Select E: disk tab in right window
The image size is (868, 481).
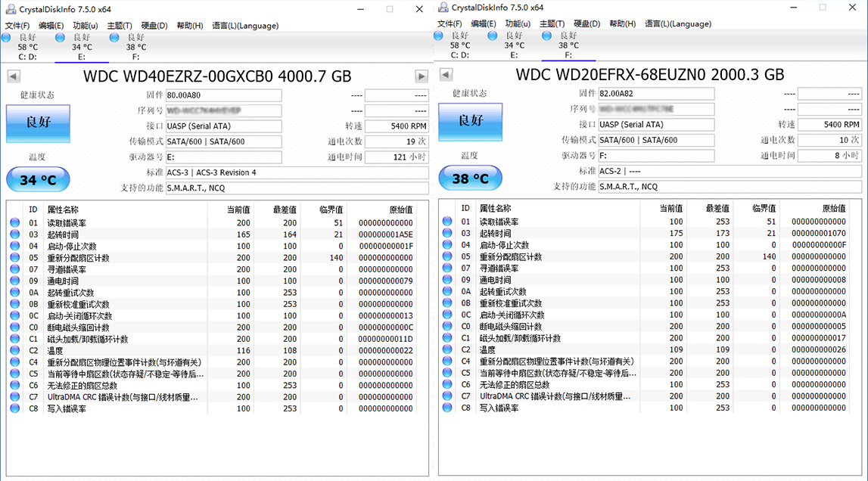515,45
